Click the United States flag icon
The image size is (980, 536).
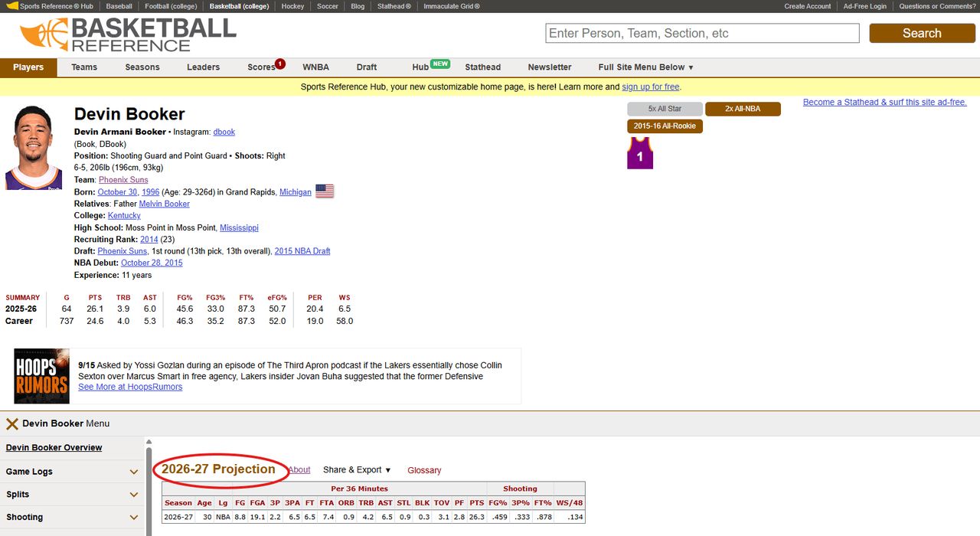(x=325, y=191)
